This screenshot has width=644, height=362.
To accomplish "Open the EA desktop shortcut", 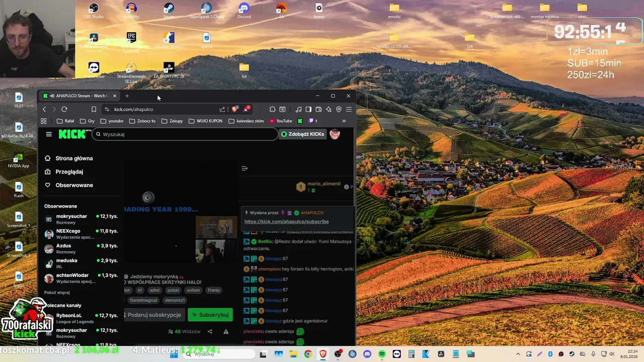I will [x=281, y=11].
